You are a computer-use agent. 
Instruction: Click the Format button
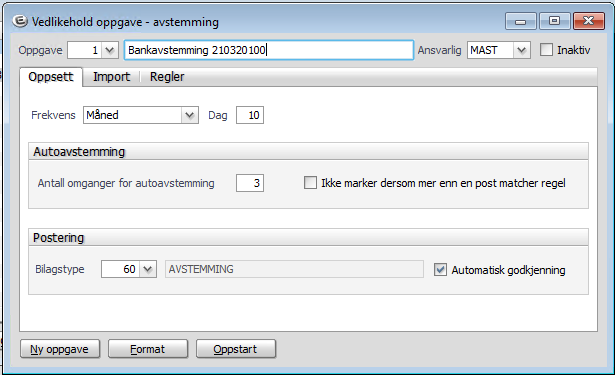148,349
